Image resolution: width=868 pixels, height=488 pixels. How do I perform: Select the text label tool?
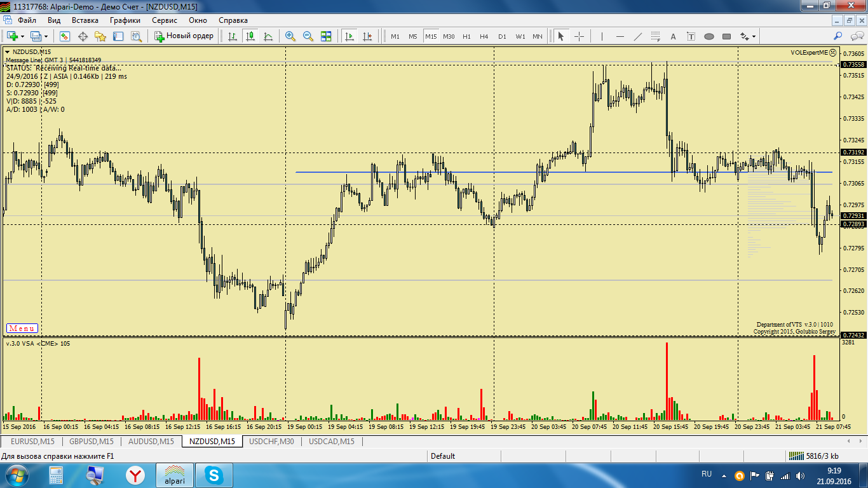coord(691,36)
